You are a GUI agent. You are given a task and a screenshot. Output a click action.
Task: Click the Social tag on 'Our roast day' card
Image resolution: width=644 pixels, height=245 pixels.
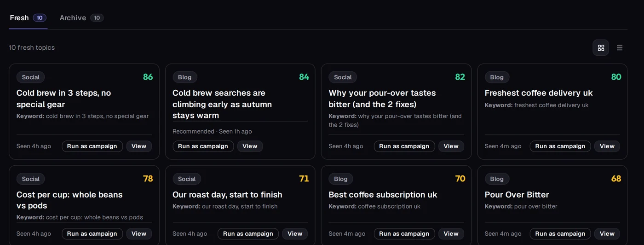coord(187,179)
